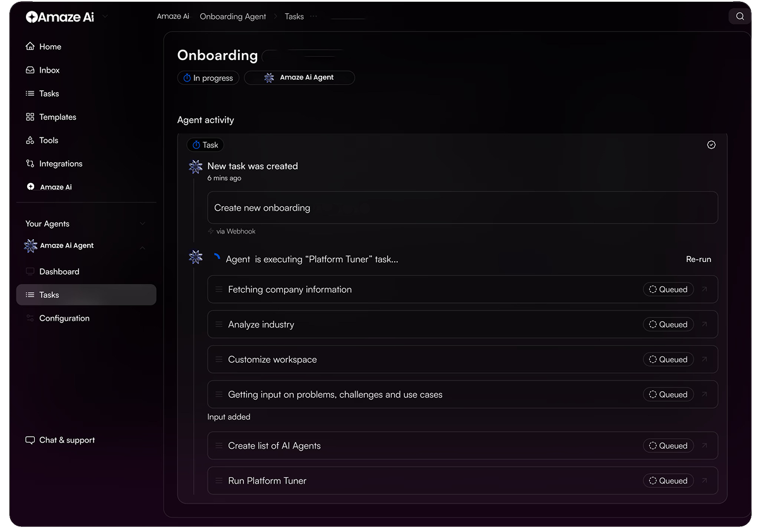The width and height of the screenshot is (761, 532).
Task: Open the Fetching company information arrow
Action: (x=705, y=290)
